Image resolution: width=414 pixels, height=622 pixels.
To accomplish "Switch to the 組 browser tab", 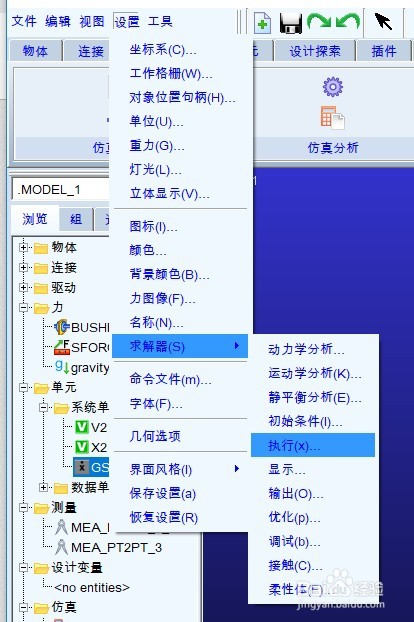I will [x=76, y=219].
